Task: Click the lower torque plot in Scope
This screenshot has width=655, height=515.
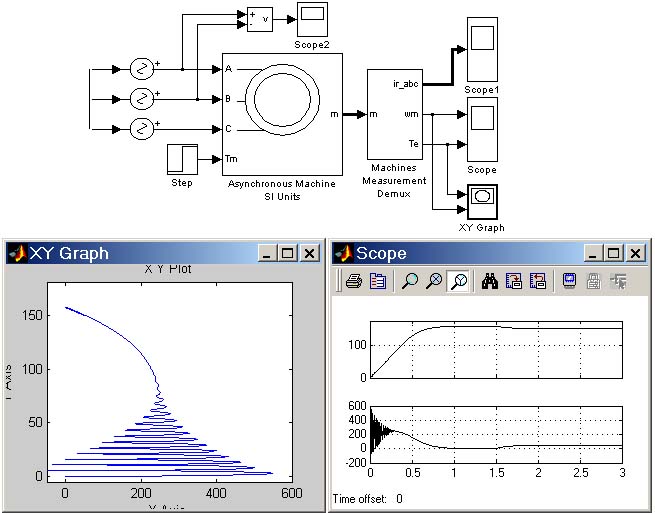Action: tap(496, 434)
